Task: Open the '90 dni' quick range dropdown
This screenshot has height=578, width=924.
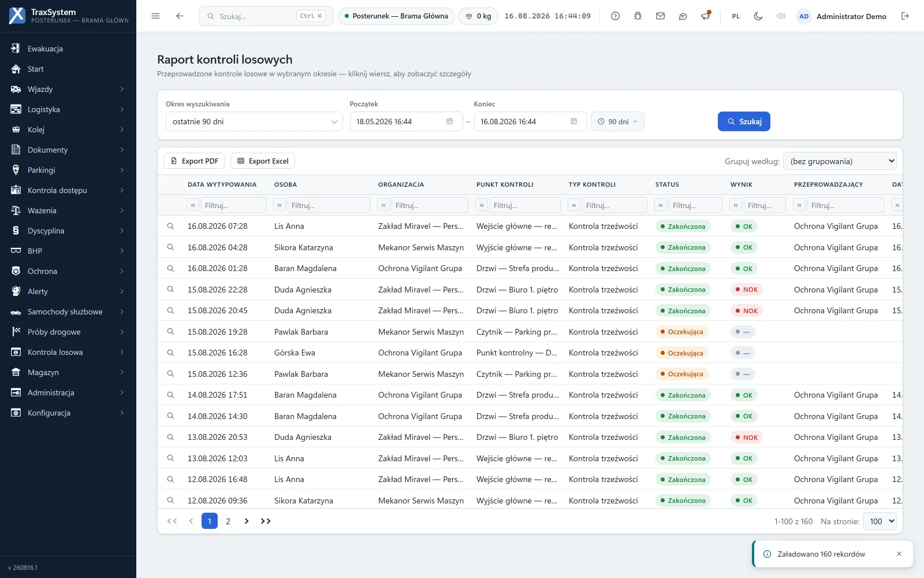Action: [617, 121]
